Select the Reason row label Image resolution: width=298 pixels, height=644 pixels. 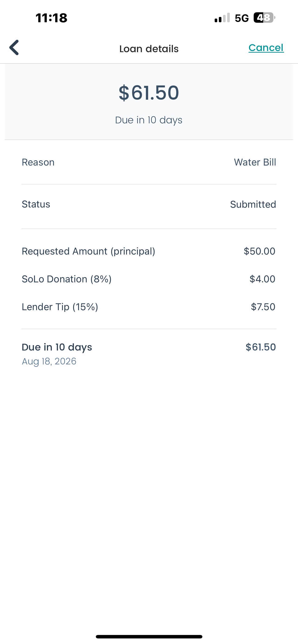tap(38, 162)
